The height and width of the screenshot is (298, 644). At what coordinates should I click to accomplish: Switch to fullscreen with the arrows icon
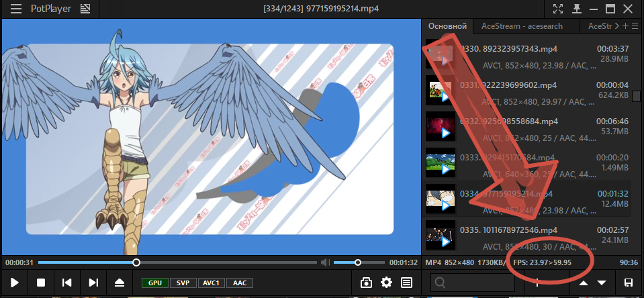[558, 9]
